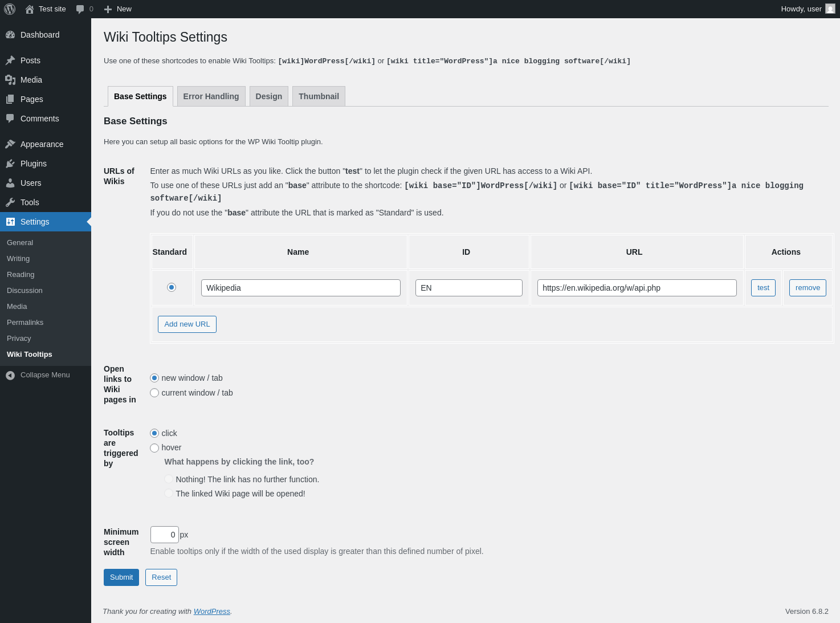Click the Tools wrench icon

[10, 202]
